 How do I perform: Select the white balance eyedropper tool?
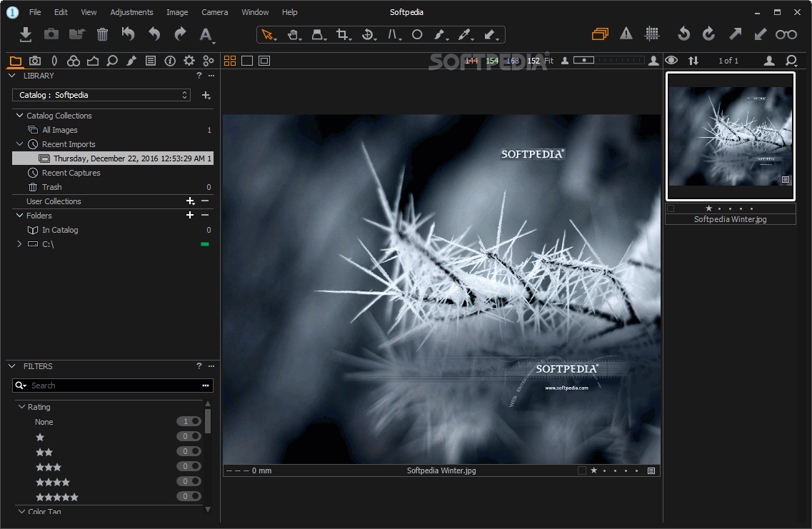(464, 35)
